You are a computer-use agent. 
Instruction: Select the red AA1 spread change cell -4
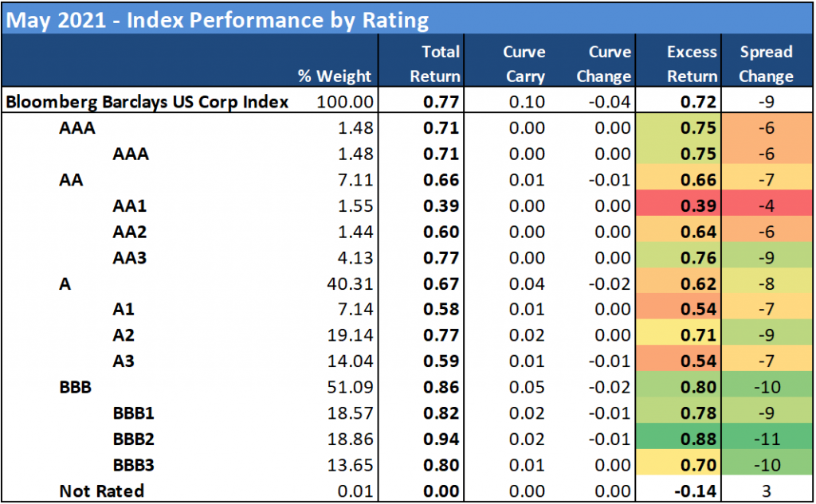click(x=766, y=205)
